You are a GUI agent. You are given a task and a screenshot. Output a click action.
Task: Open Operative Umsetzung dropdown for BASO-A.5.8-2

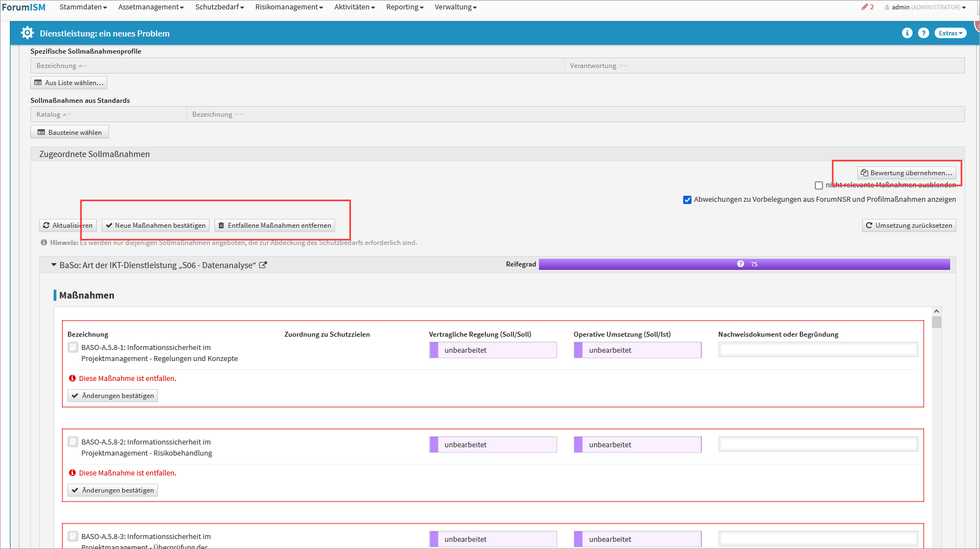tap(637, 445)
